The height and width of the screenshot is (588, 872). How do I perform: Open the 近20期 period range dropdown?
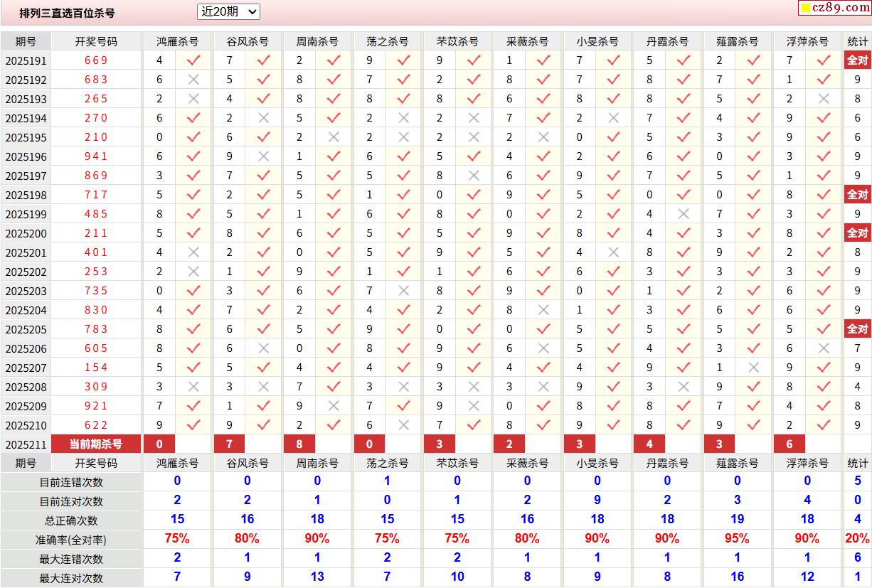click(228, 11)
